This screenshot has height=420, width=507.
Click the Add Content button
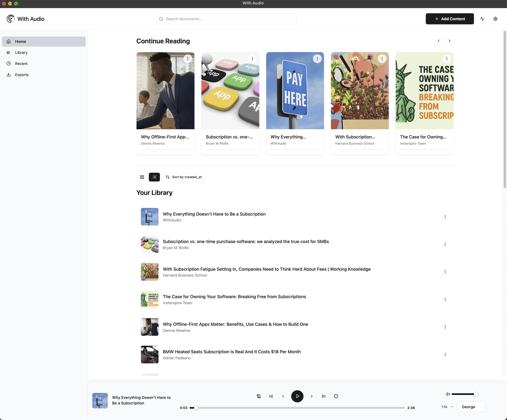click(x=449, y=19)
